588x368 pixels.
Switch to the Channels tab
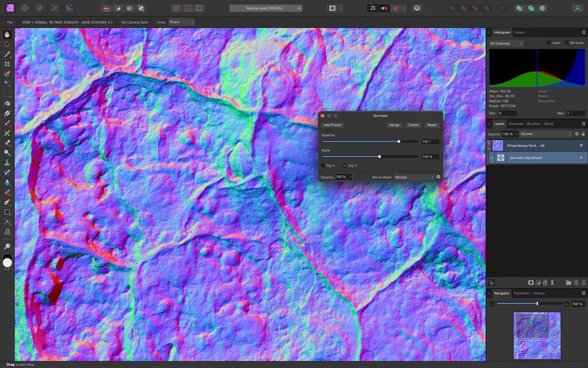(516, 123)
